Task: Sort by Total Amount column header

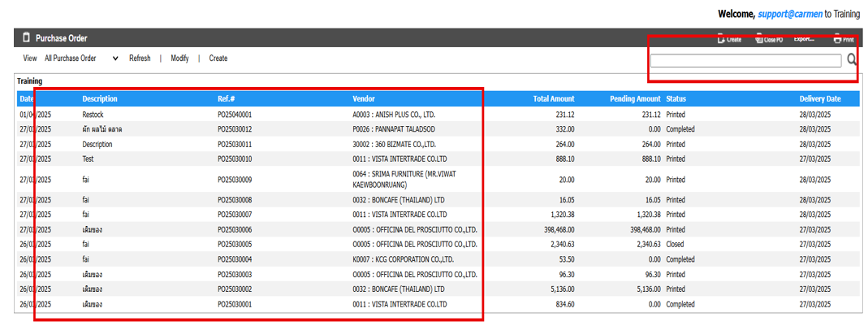Action: pos(553,99)
